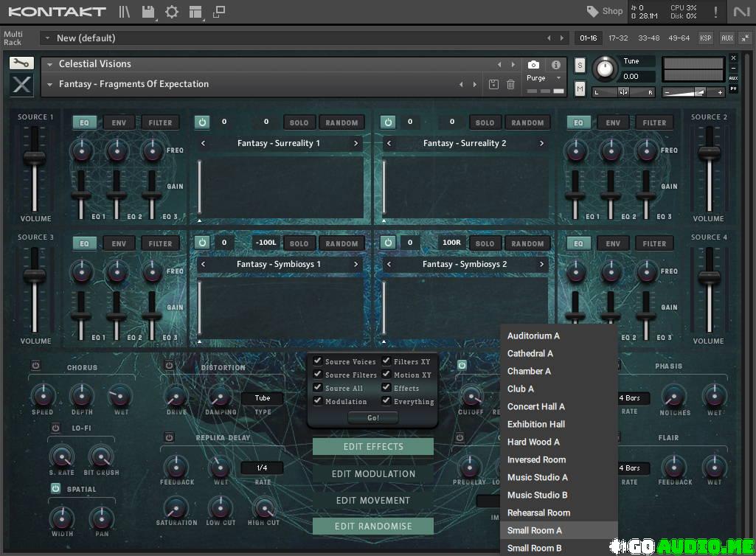The width and height of the screenshot is (756, 556).
Task: Click the Source 1 volume fader
Action: click(x=35, y=158)
